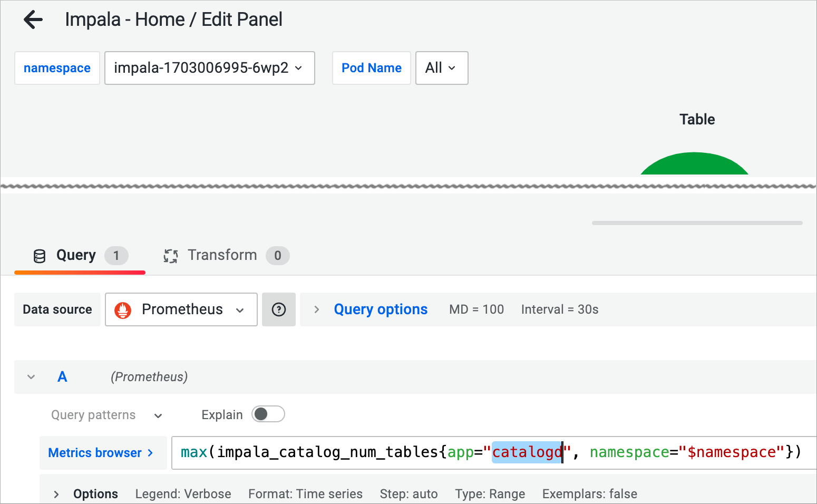Image resolution: width=817 pixels, height=504 pixels.
Task: Click the data source help icon
Action: pyautogui.click(x=278, y=309)
